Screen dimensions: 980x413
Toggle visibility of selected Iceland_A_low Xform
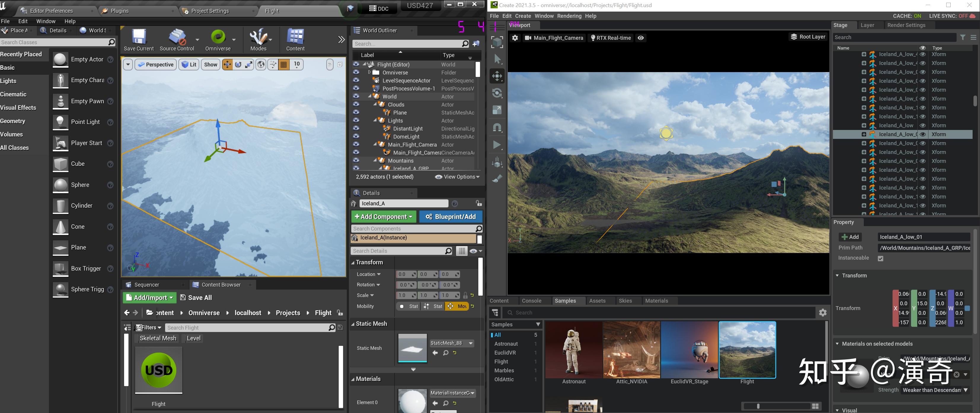(922, 134)
